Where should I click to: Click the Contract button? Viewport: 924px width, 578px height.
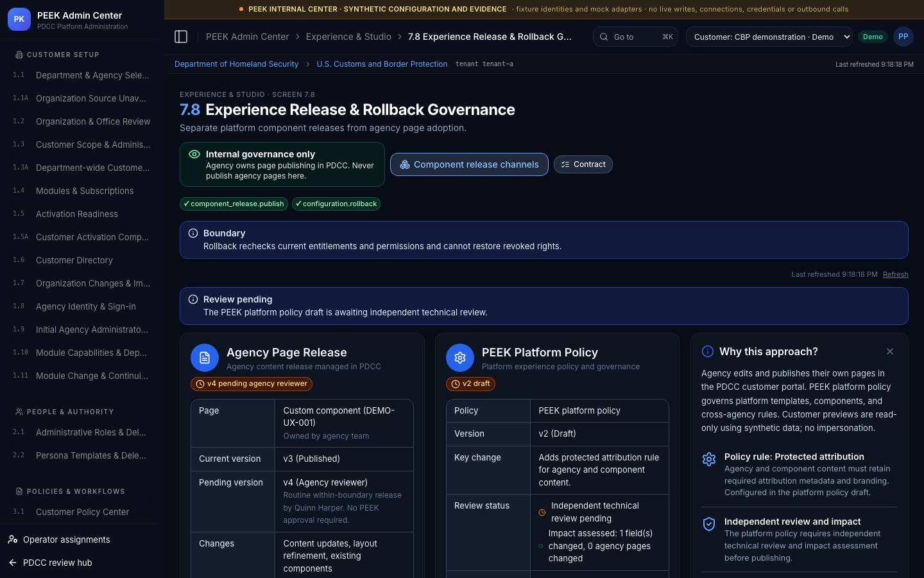pyautogui.click(x=583, y=164)
